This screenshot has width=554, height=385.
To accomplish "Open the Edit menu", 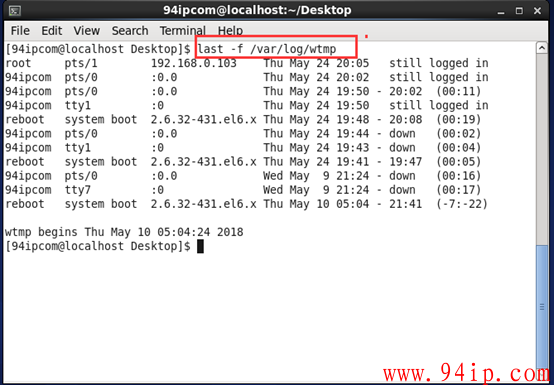I will click(x=52, y=31).
